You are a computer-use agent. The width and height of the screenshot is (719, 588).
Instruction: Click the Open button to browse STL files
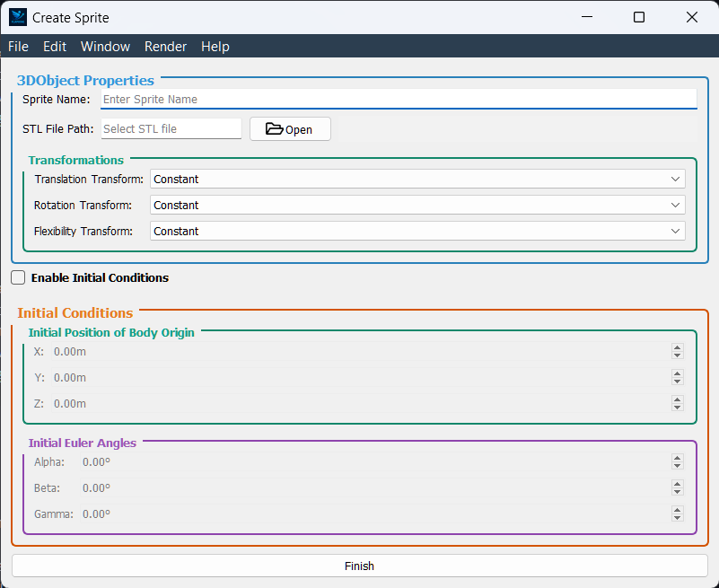[x=289, y=128]
